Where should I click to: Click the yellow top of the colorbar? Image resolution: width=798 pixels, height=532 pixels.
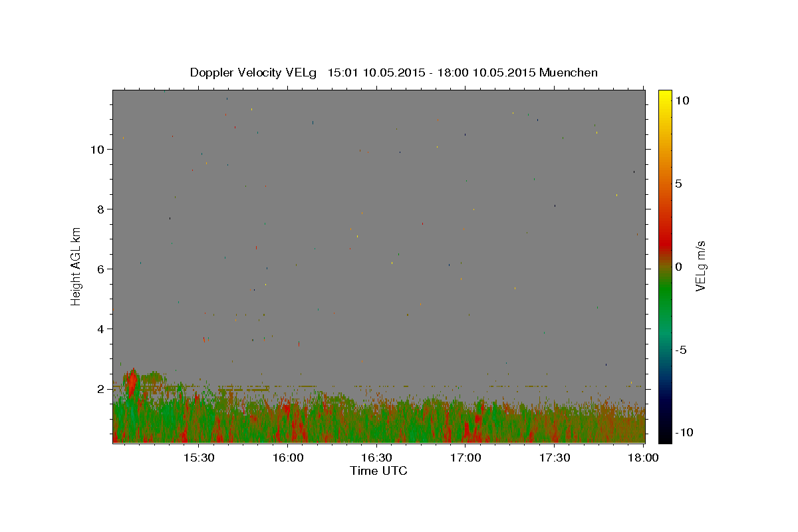(x=665, y=96)
